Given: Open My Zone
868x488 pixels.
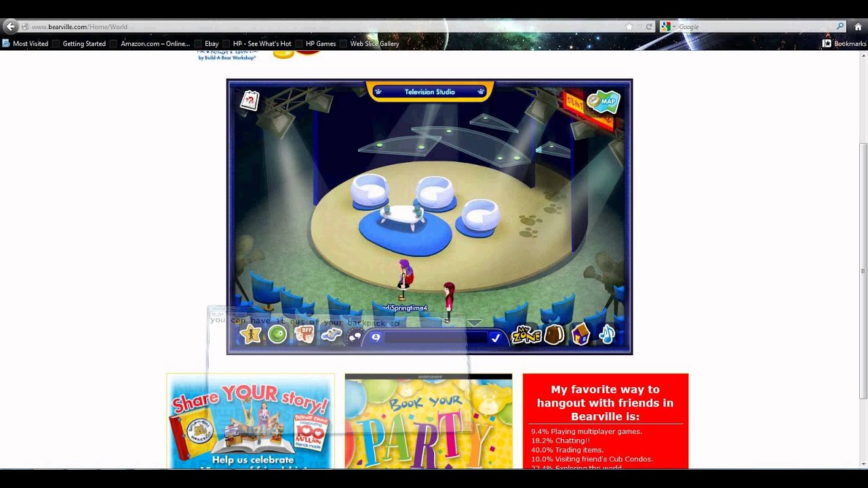Looking at the screenshot, I should pyautogui.click(x=526, y=335).
